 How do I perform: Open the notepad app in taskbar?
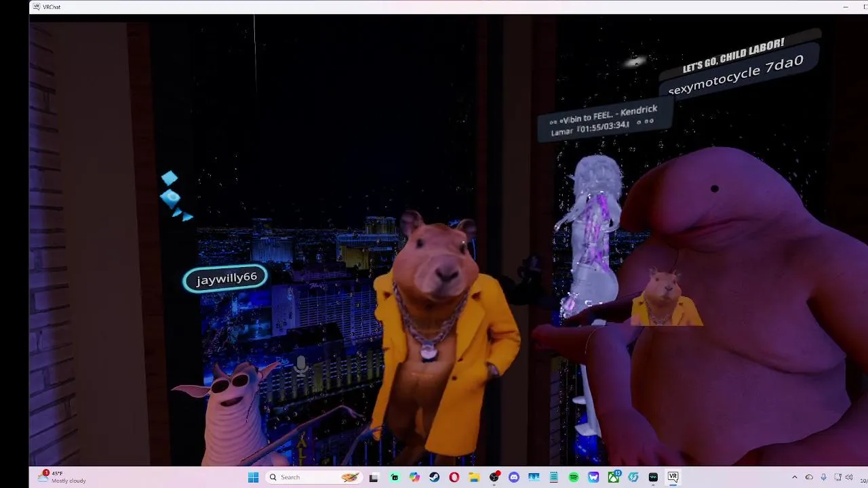click(x=554, y=477)
